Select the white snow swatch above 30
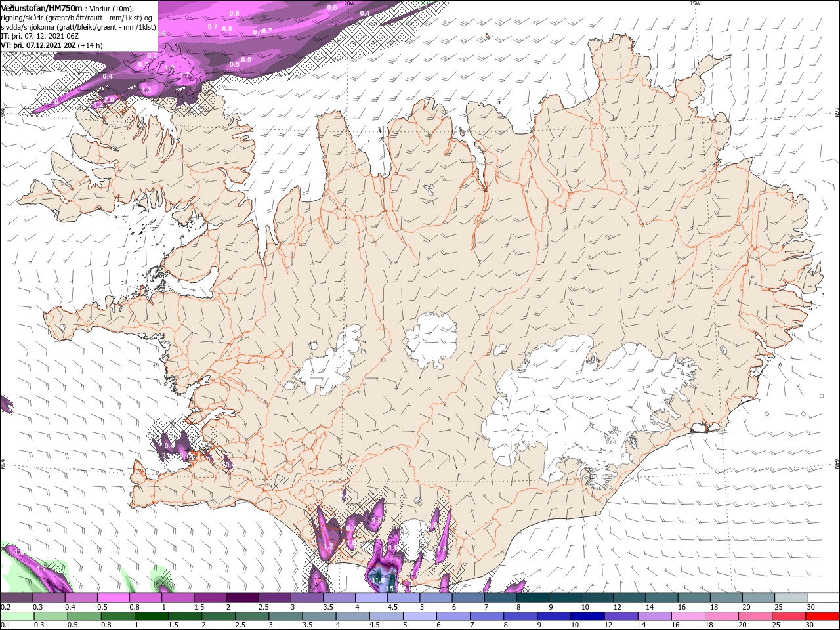The height and width of the screenshot is (630, 840). coord(823,597)
